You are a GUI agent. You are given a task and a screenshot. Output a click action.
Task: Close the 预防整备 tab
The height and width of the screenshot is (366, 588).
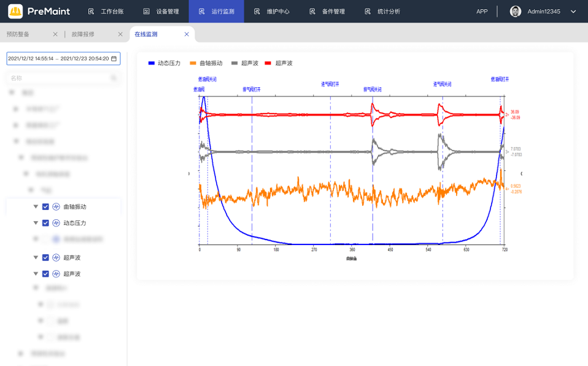pos(55,34)
